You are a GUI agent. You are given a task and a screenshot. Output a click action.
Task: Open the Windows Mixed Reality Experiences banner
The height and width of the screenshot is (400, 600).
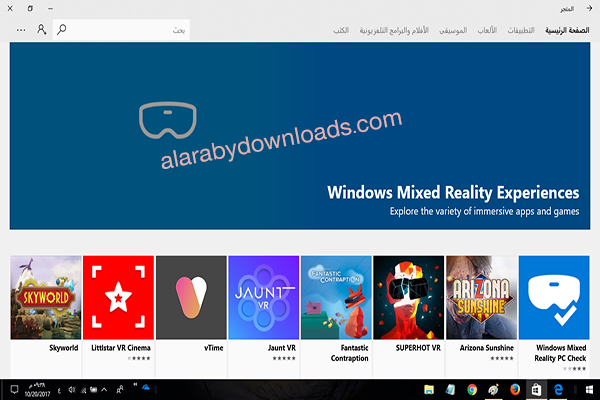click(x=300, y=136)
